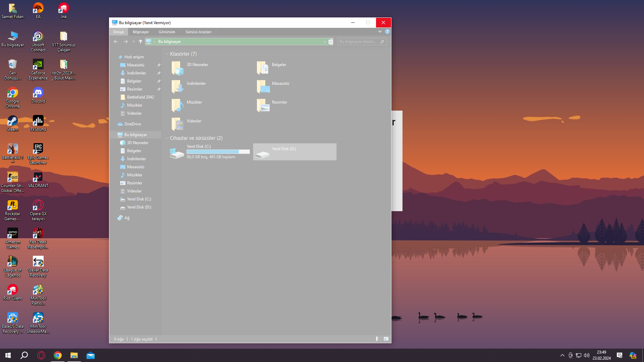Screen dimensions: 644x362
Task: Select Bu bilgisayar in navigation pane
Action: pos(136,135)
